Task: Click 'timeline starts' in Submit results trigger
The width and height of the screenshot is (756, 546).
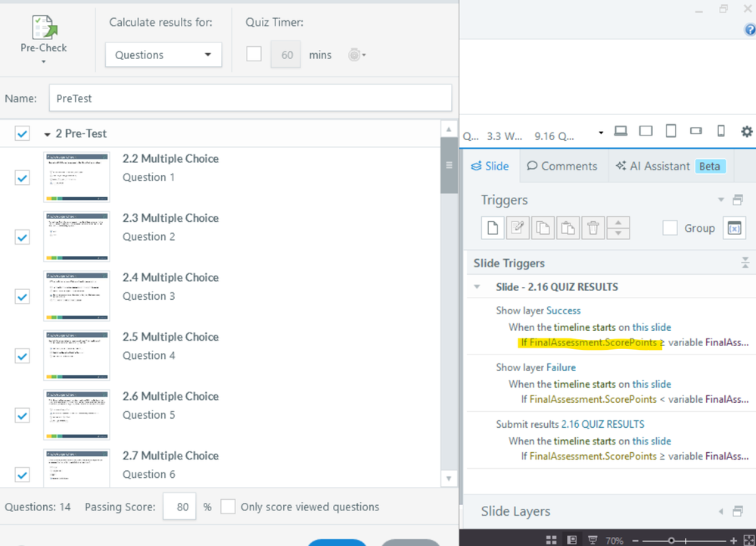Action: (x=585, y=441)
